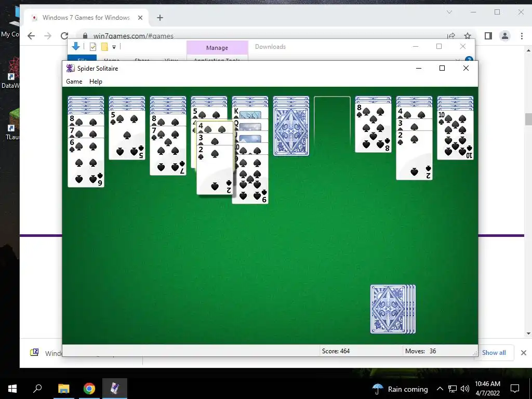Share this page from Chrome's address bar

[451, 36]
